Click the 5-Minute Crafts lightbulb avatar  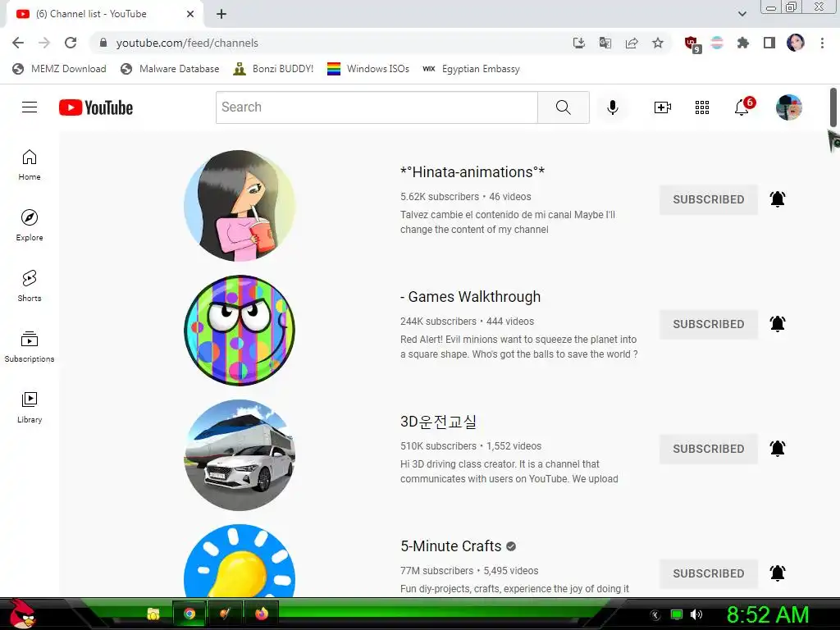point(240,561)
